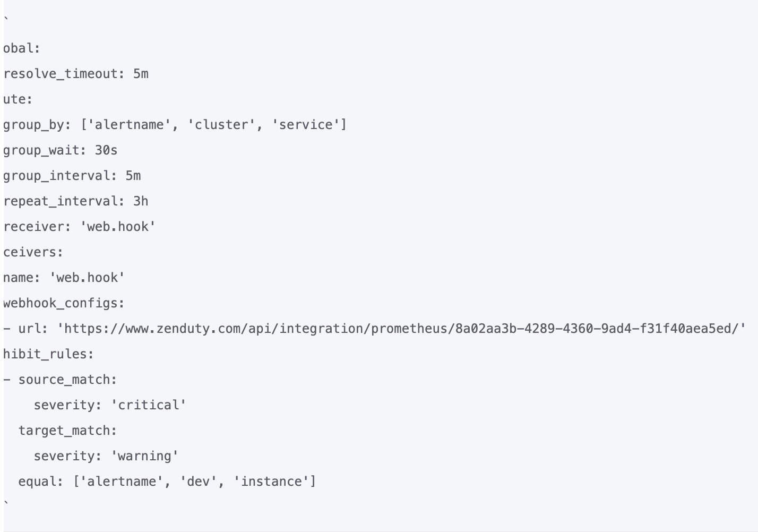Click the 'ceivers:' line

click(x=33, y=252)
